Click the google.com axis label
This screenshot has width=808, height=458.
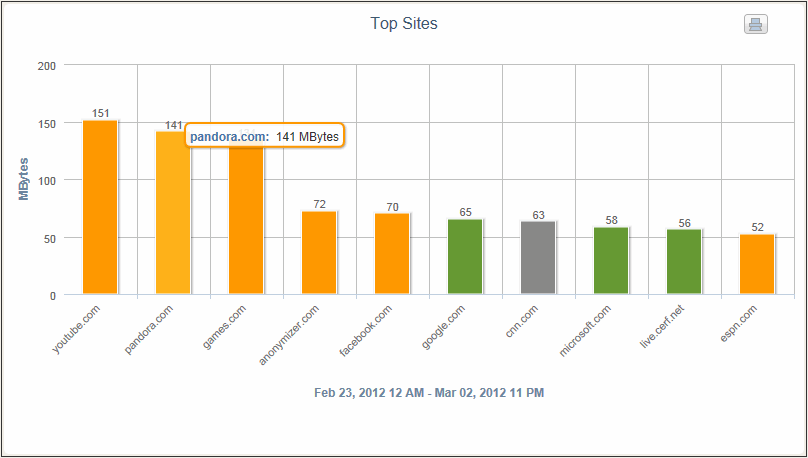pos(443,327)
